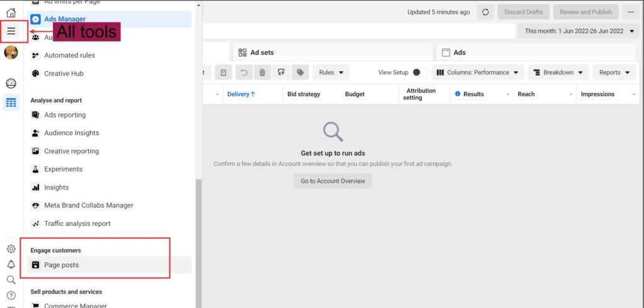Open the Reports dropdown
The width and height of the screenshot is (644, 308).
(614, 73)
